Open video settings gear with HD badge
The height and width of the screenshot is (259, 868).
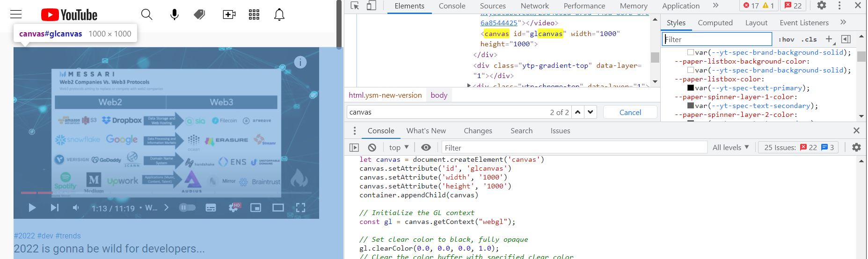(233, 208)
